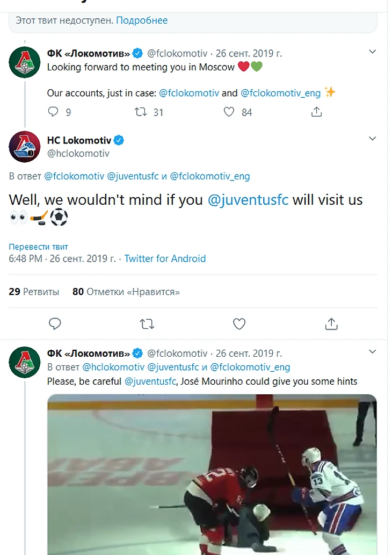
Task: Like the tweet with 84 likes
Action: pyautogui.click(x=229, y=112)
